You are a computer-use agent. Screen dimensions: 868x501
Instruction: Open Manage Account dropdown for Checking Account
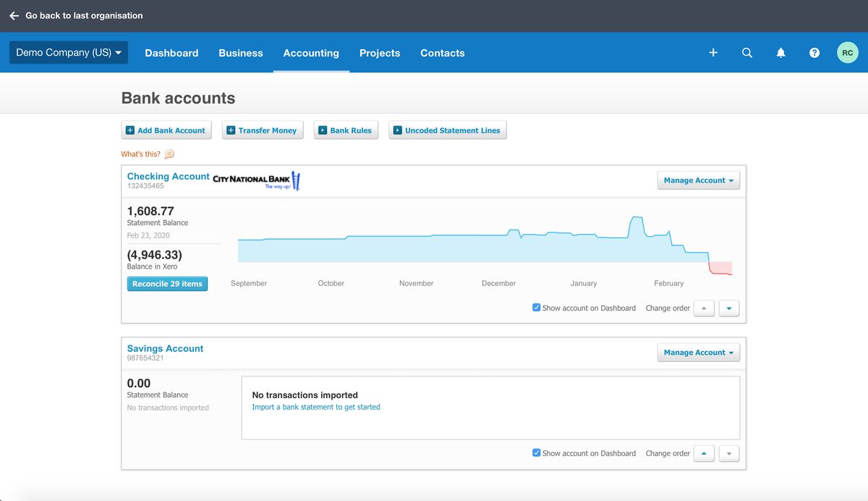pyautogui.click(x=698, y=180)
